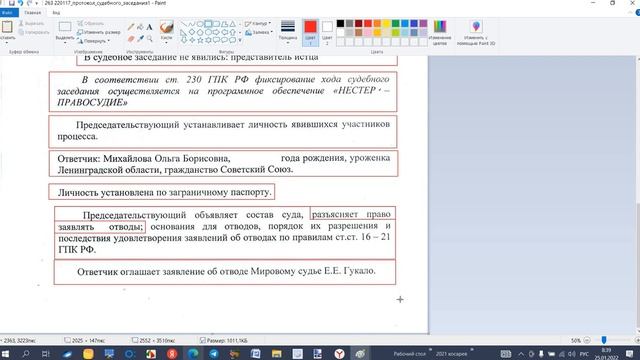Switch to the View (Вид) tab
Viewport: 640px width, 360px height.
pos(56,13)
